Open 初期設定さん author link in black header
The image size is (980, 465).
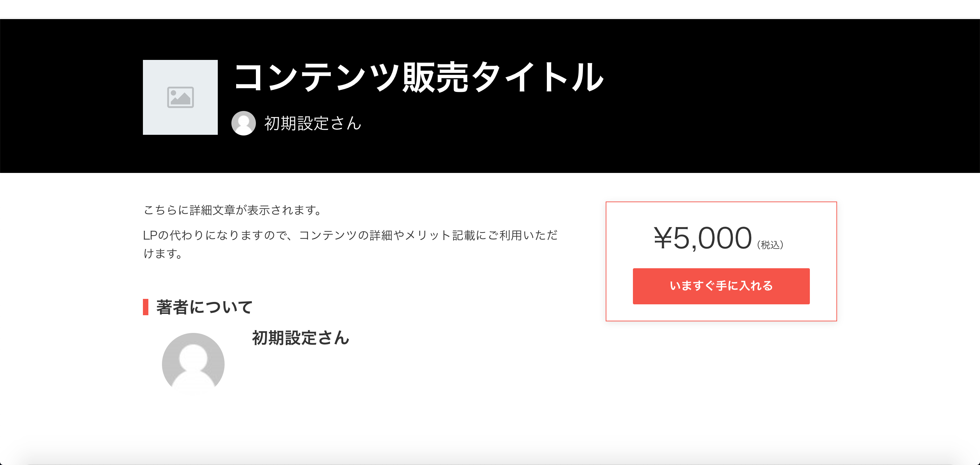(x=312, y=123)
